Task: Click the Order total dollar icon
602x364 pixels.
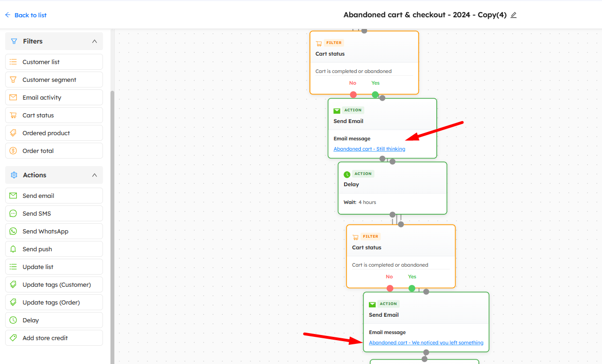Action: point(13,151)
